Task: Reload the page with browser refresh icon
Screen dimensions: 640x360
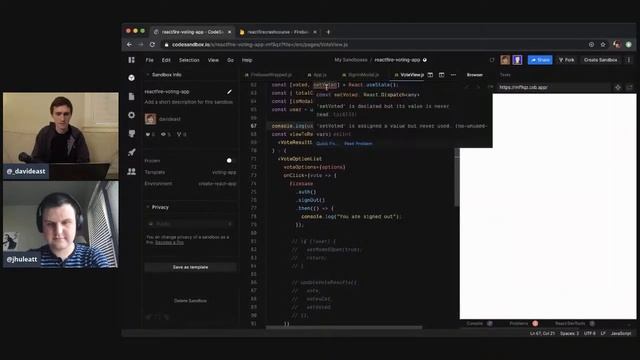Action: coord(152,44)
